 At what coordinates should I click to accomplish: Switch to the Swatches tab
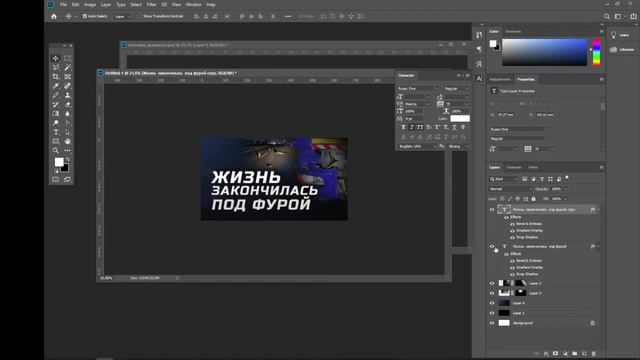tap(513, 31)
